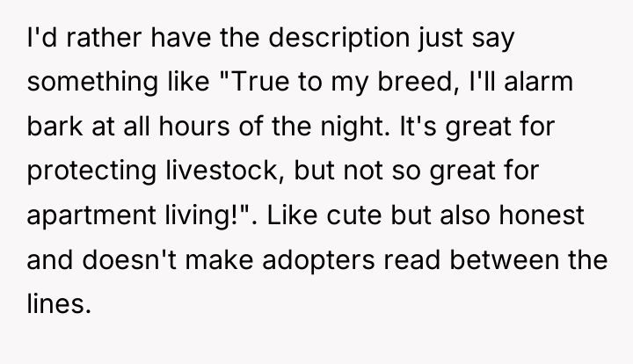
Task: Click the word "alarm" ending second line
Action: [x=539, y=82]
